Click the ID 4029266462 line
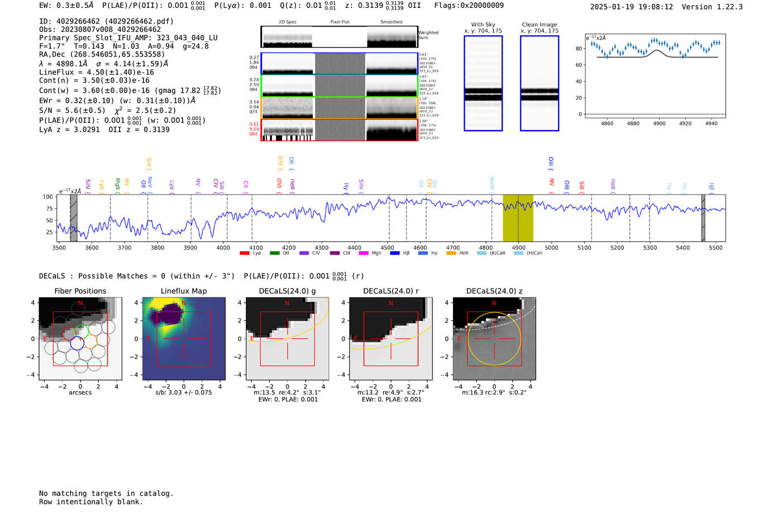Screen dimensions: 782x532 [x=106, y=21]
